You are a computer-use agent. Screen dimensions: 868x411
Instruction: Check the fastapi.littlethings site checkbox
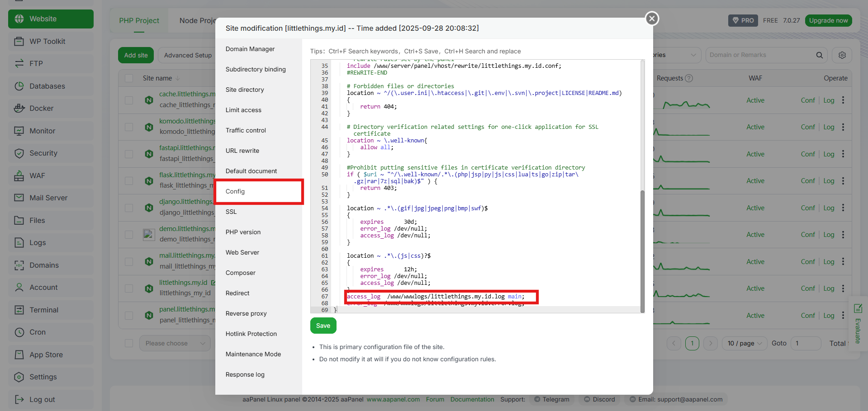pyautogui.click(x=129, y=154)
